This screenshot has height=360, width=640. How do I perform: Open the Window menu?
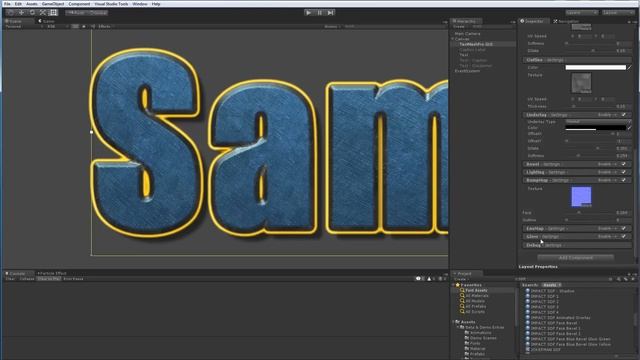[x=140, y=4]
